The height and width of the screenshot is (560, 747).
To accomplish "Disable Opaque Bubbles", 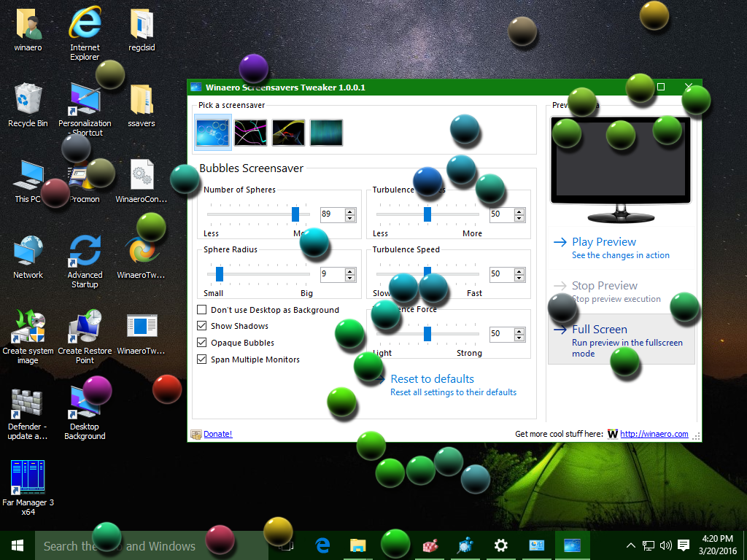I will (201, 342).
